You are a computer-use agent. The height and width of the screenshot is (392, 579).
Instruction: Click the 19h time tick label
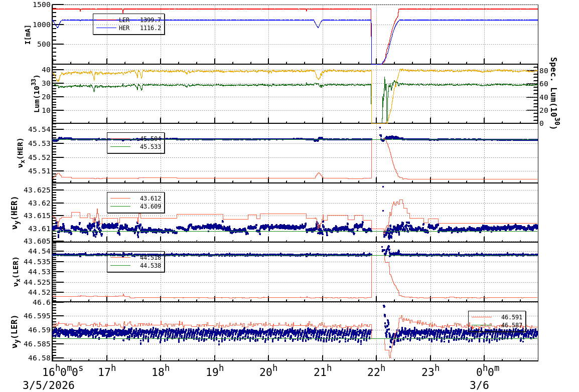point(215,371)
